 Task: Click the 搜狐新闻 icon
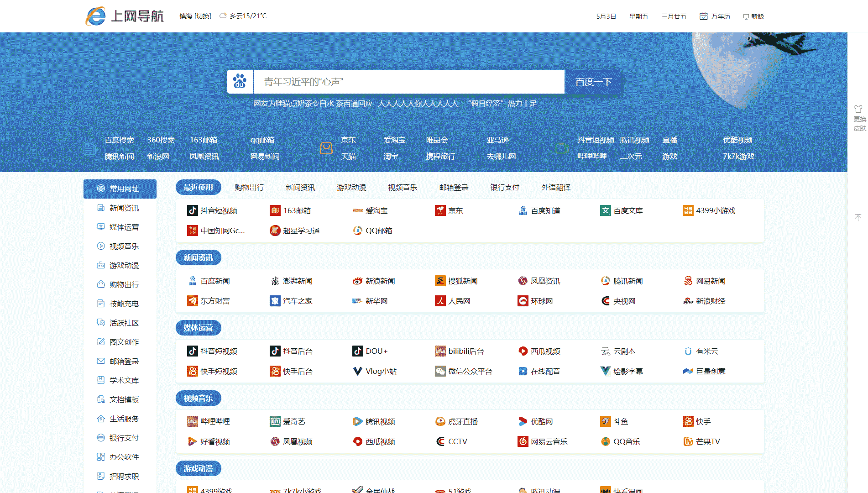(440, 281)
